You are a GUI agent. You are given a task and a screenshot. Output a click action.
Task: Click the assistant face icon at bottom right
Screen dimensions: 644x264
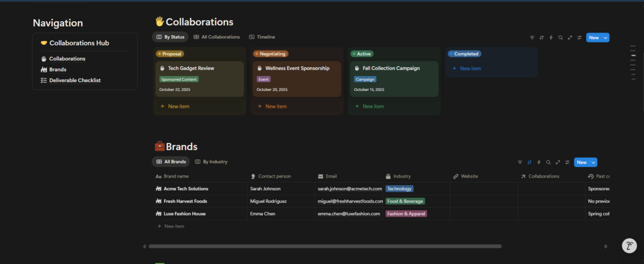(x=629, y=245)
